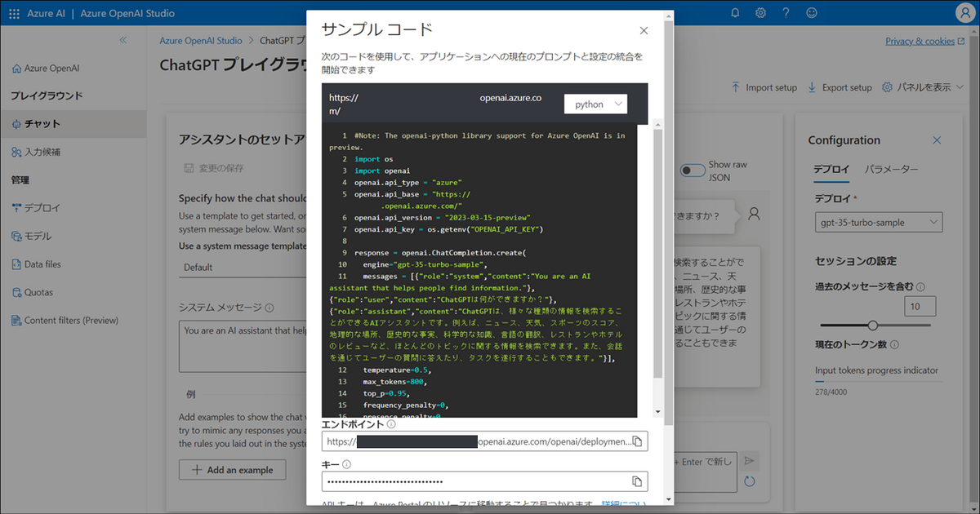The width and height of the screenshot is (980, 514).
Task: Adjust past messages slider handle
Action: (872, 325)
